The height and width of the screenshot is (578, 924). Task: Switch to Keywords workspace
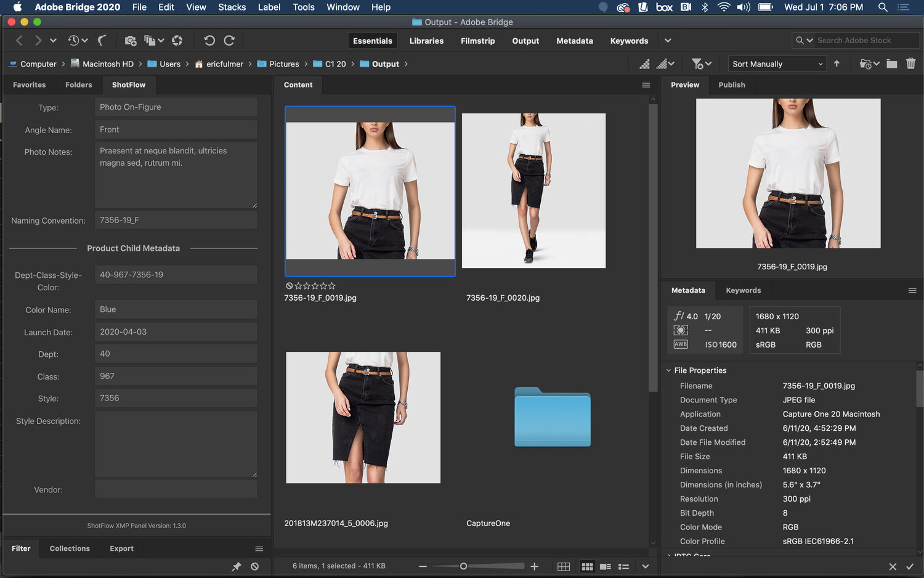[629, 41]
